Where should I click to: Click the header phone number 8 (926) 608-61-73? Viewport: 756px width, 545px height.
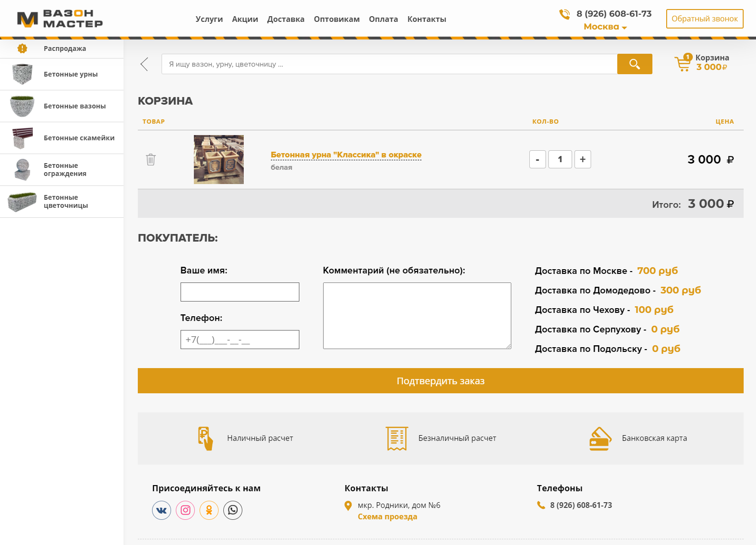tap(614, 14)
